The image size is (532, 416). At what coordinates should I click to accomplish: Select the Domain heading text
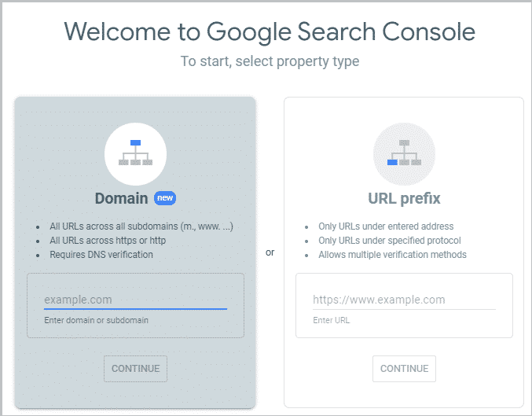122,198
